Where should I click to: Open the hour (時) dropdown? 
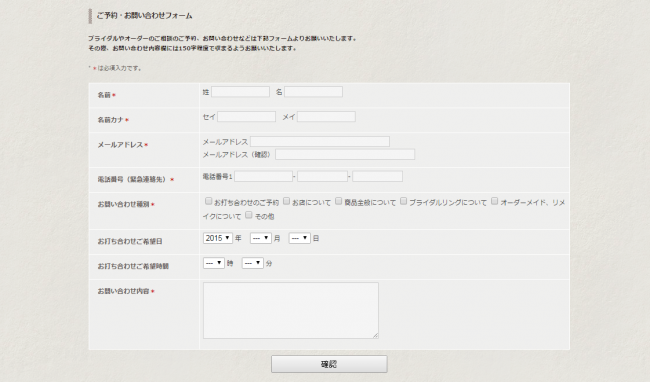(x=214, y=263)
